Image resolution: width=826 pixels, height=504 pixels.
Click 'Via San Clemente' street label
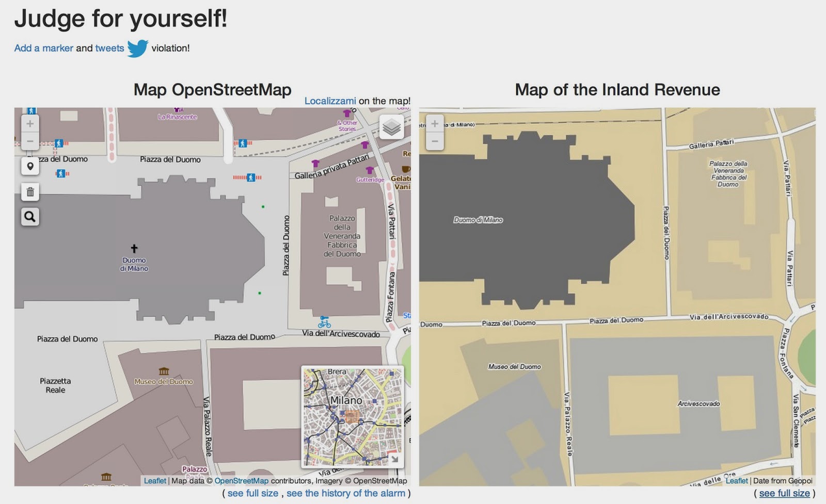click(x=796, y=420)
